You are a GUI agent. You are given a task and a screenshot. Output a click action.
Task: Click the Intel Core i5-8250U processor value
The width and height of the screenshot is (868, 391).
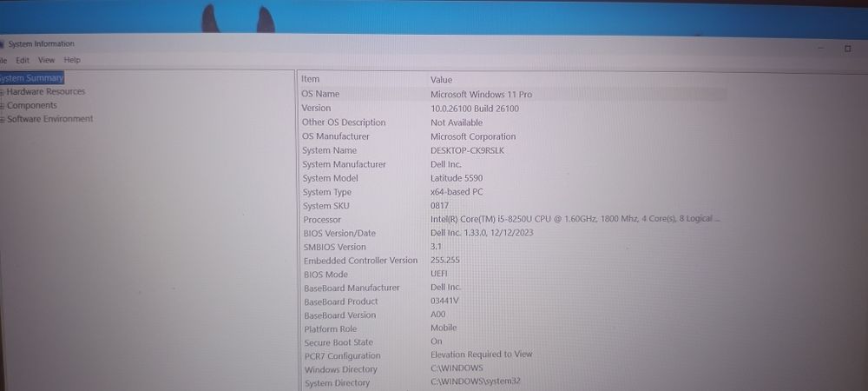point(575,219)
